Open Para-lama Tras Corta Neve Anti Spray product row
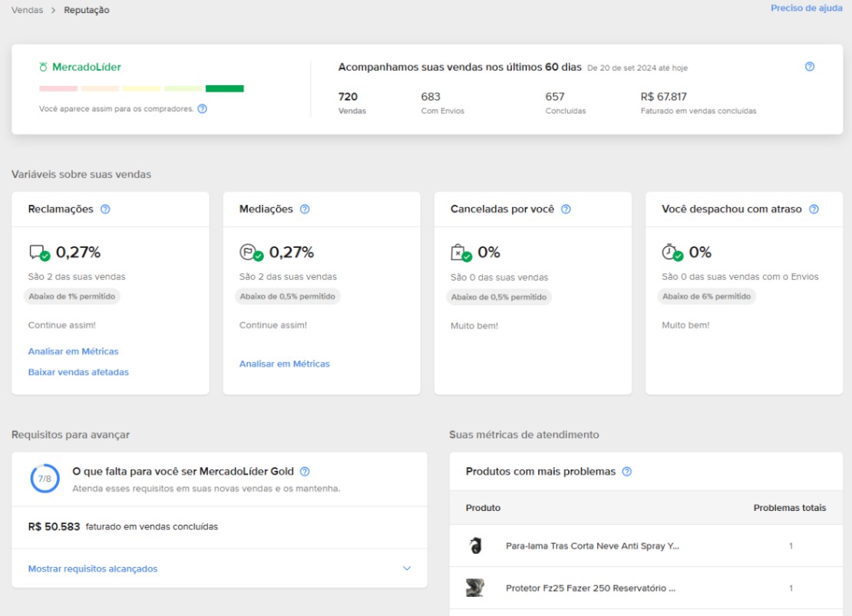Viewport: 852px width, 616px height. [646, 546]
